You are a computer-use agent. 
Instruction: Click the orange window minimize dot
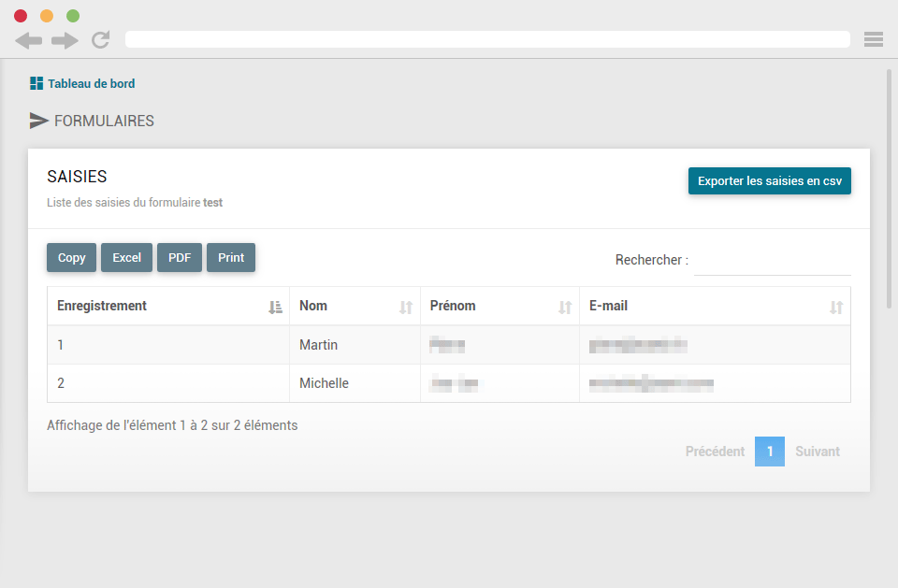pyautogui.click(x=47, y=16)
